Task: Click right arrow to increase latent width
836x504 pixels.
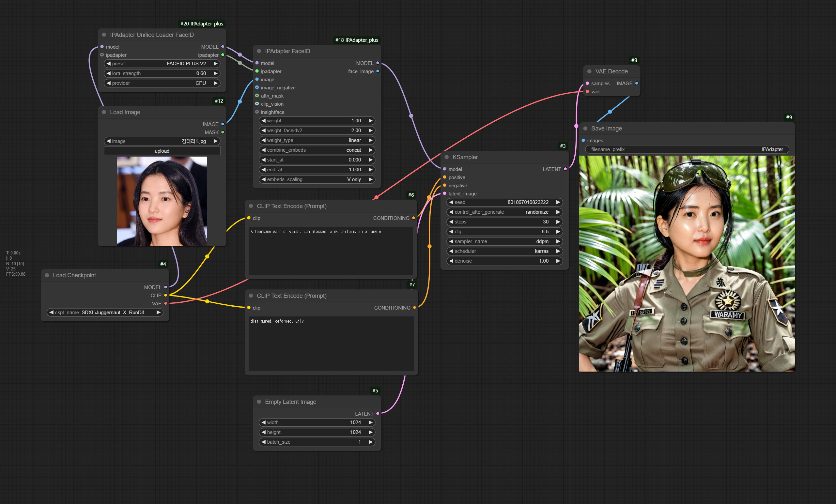Action: [x=370, y=422]
